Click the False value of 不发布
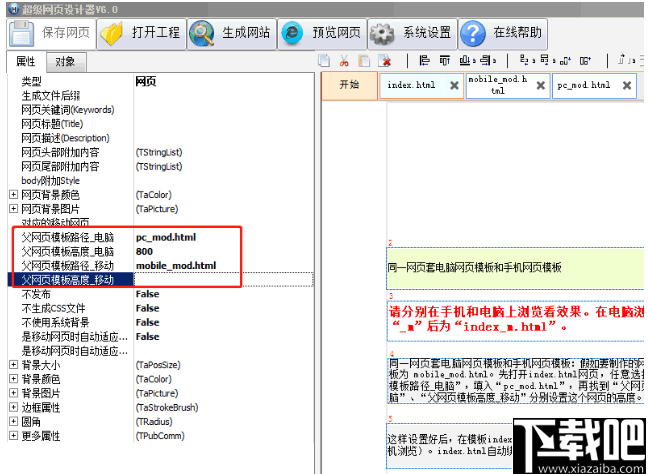This screenshot has height=474, width=648. (148, 294)
